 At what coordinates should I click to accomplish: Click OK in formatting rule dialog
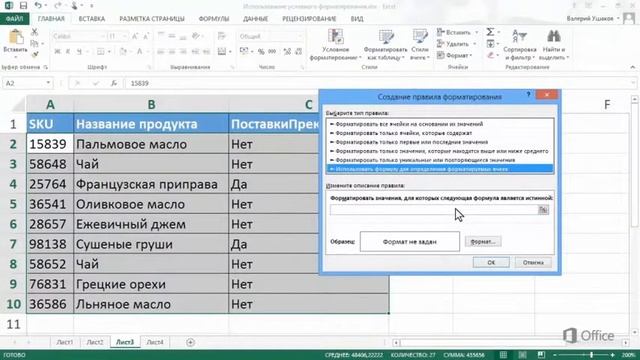[x=491, y=262]
